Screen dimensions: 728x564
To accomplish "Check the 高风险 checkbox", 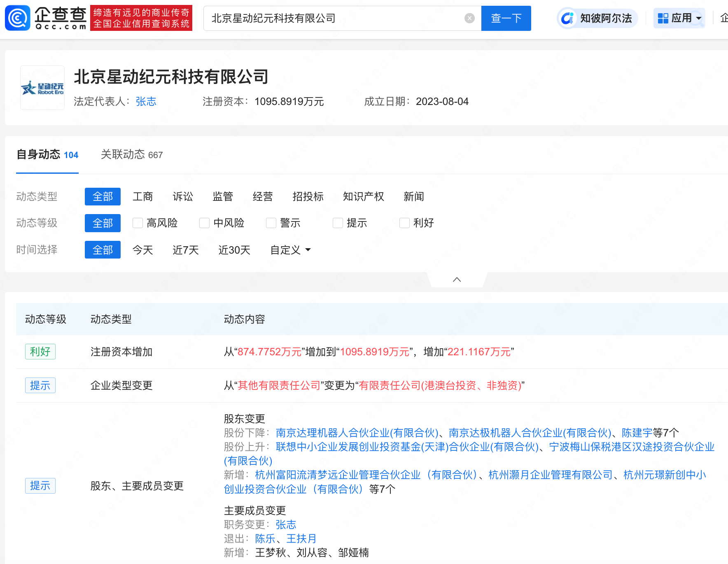I will coord(138,223).
